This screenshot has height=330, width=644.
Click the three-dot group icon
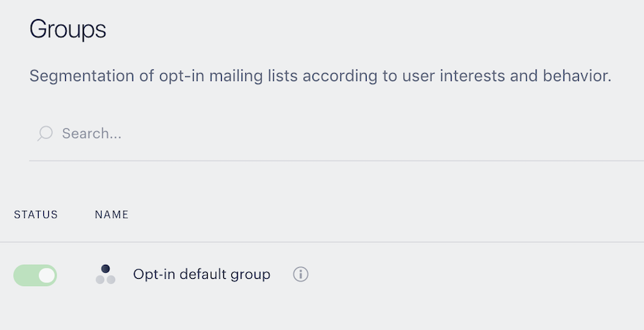[x=105, y=274]
